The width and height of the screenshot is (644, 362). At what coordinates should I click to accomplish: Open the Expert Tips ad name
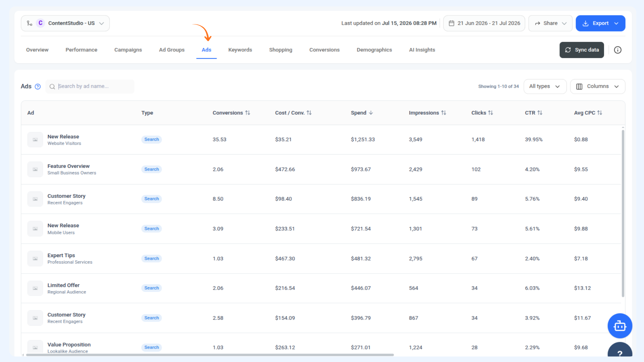(x=61, y=255)
